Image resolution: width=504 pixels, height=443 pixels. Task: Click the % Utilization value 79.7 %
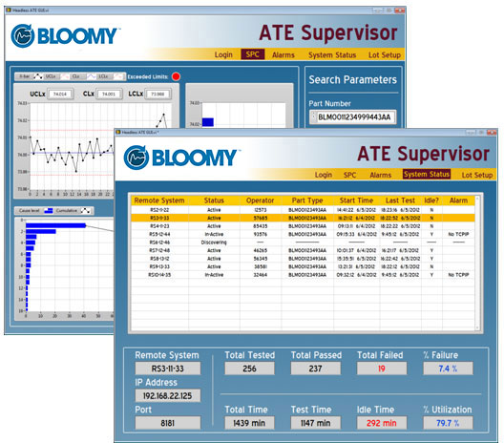448,423
